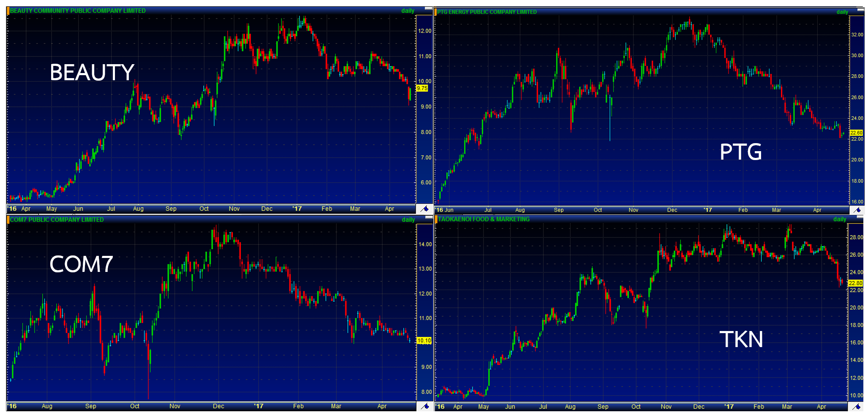The image size is (868, 418).
Task: Click the flag icon under the COM7 chart
Action: coord(425,406)
